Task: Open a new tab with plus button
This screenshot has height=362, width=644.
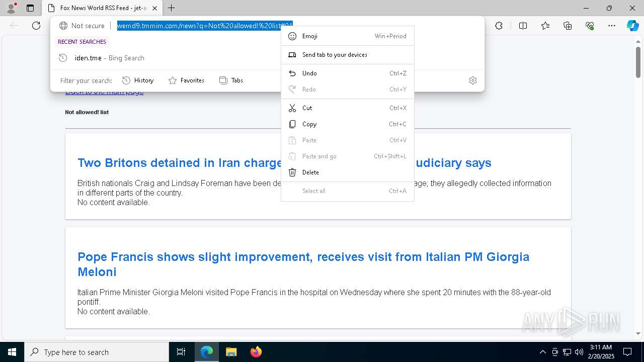Action: tap(172, 8)
